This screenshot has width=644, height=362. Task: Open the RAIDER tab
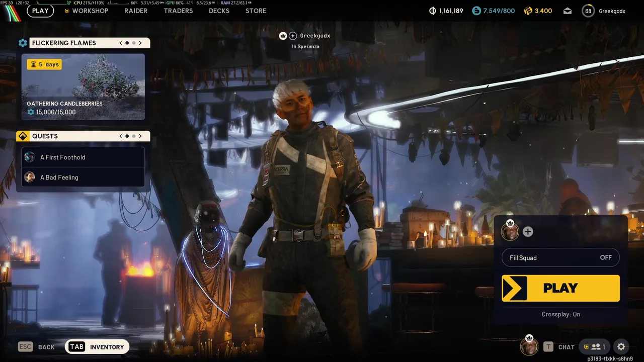pyautogui.click(x=136, y=11)
